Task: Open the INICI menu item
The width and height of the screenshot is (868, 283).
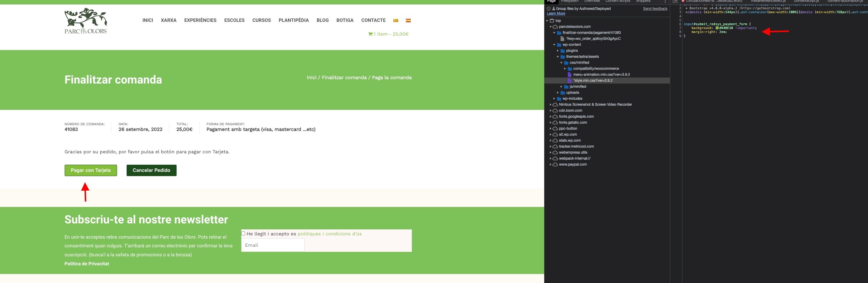Action: click(x=148, y=20)
